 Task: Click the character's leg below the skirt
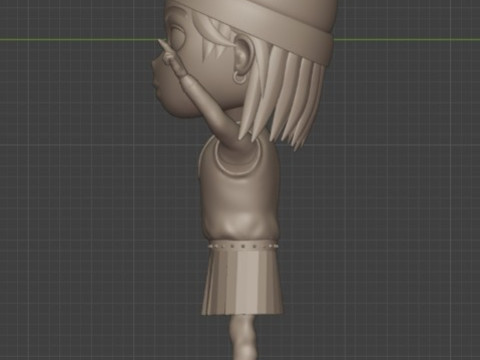point(243,337)
